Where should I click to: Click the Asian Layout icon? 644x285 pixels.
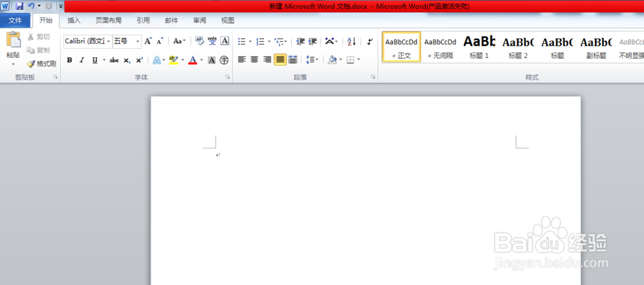point(330,41)
